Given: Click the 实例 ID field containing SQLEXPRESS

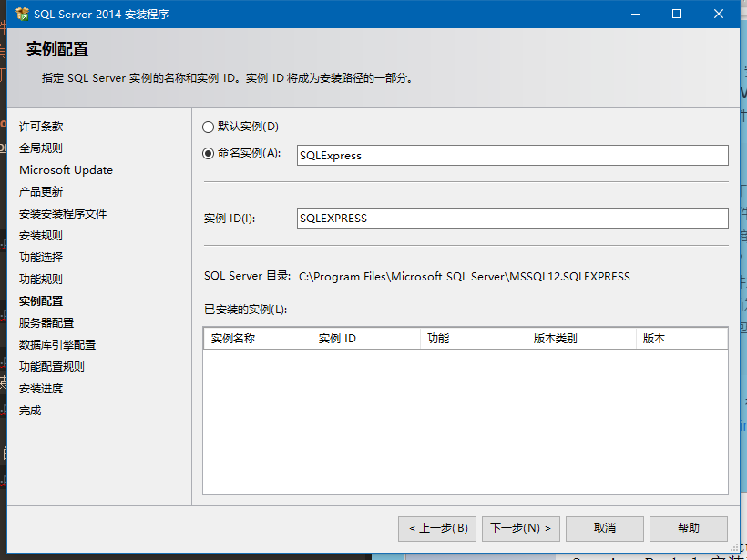Looking at the screenshot, I should pyautogui.click(x=513, y=219).
